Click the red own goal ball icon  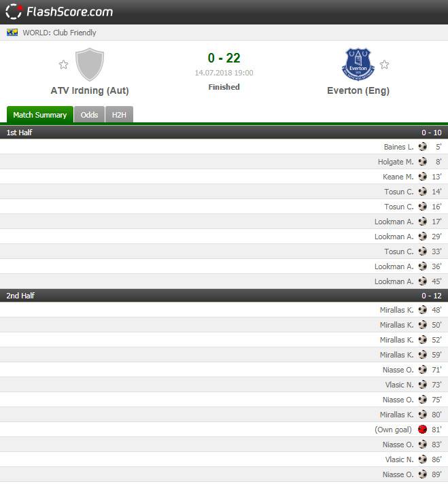(423, 430)
